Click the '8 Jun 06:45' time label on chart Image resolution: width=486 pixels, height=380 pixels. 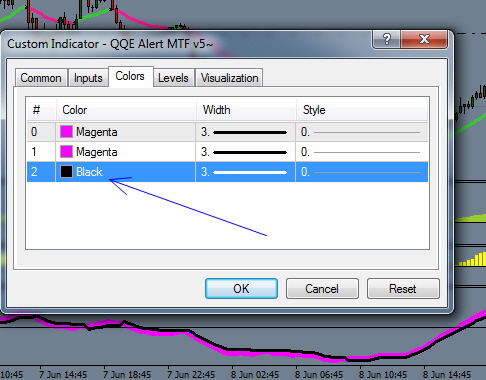tap(319, 375)
